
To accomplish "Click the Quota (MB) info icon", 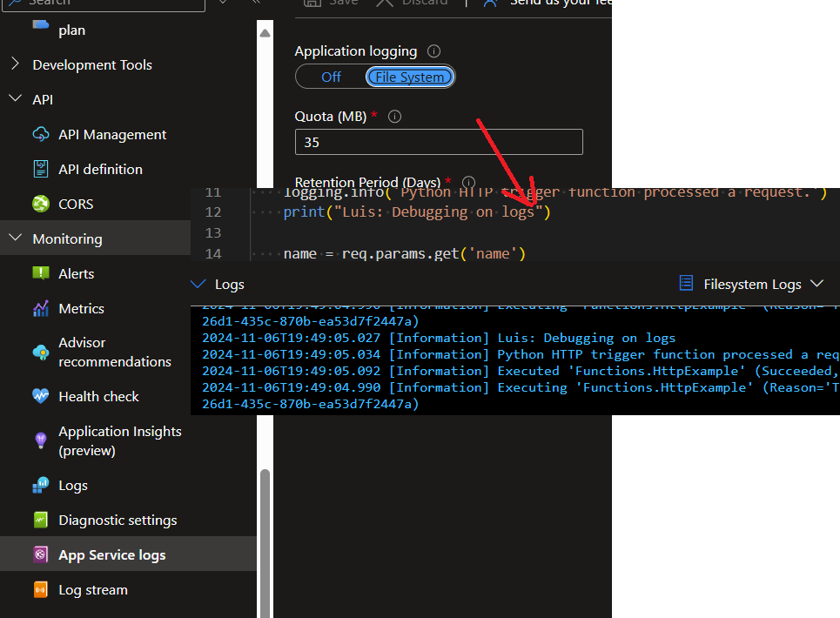I will click(395, 117).
